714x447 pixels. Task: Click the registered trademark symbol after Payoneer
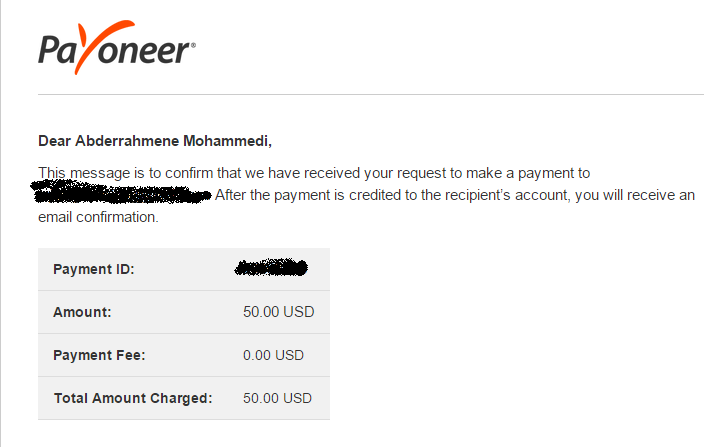(193, 45)
